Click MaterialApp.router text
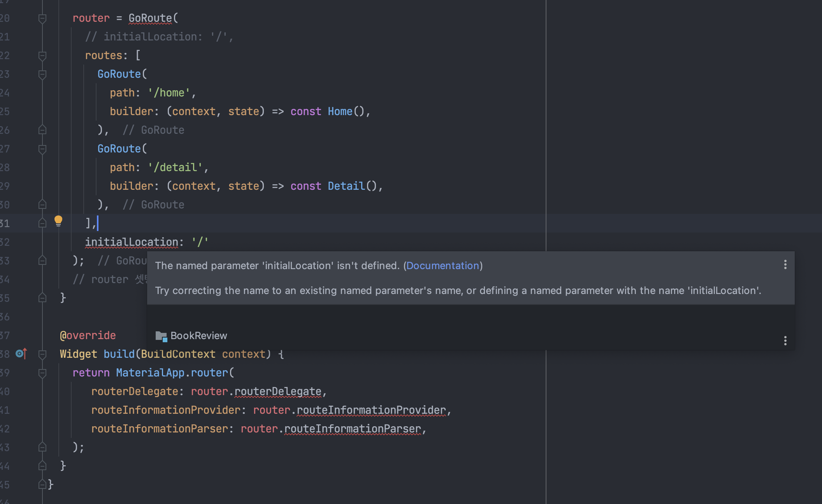 coord(172,373)
